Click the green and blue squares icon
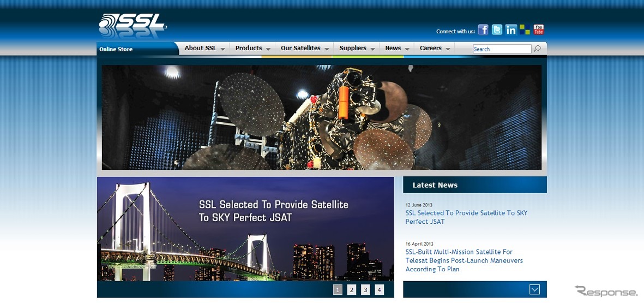This screenshot has width=644, height=303. [525, 30]
